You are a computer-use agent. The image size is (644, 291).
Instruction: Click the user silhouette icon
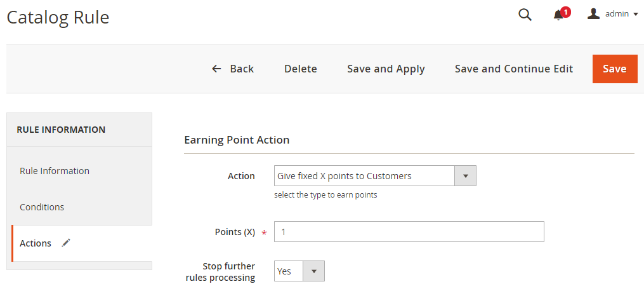tap(594, 14)
